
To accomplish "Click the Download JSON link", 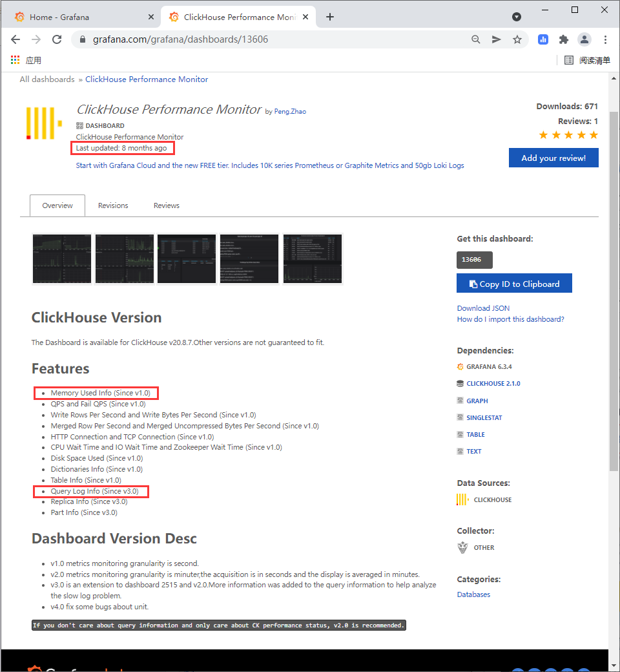I will (483, 308).
